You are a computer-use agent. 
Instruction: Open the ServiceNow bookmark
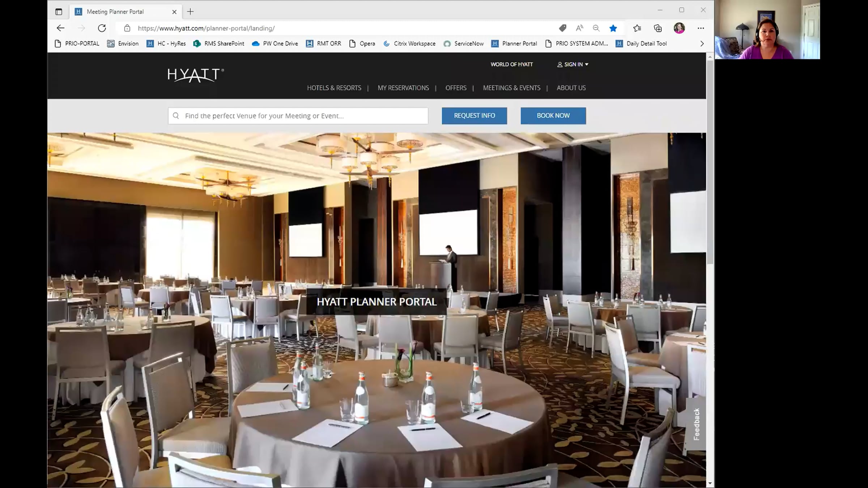(x=464, y=44)
